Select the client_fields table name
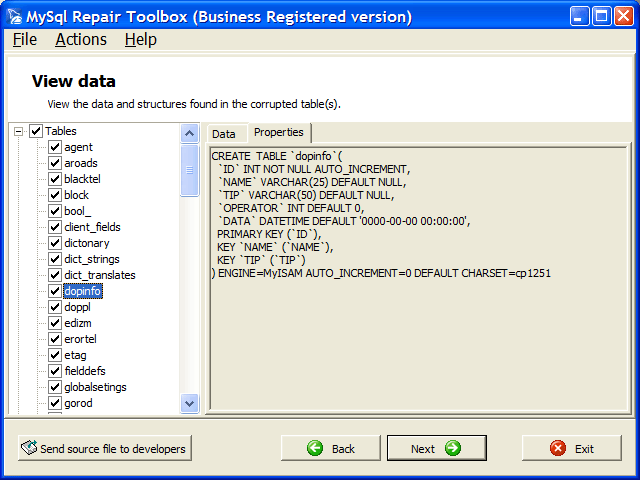Screen dimensions: 640x480 tap(93, 227)
